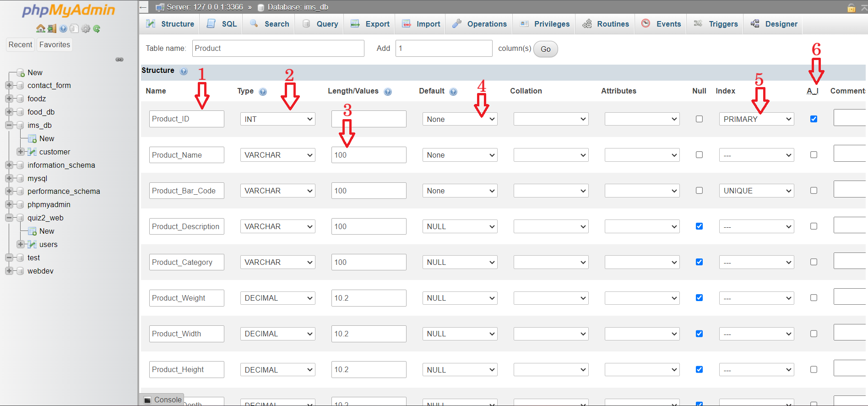Screen dimensions: 868x406
Task: Open Collation dropdown for Product_Name
Action: [x=551, y=155]
